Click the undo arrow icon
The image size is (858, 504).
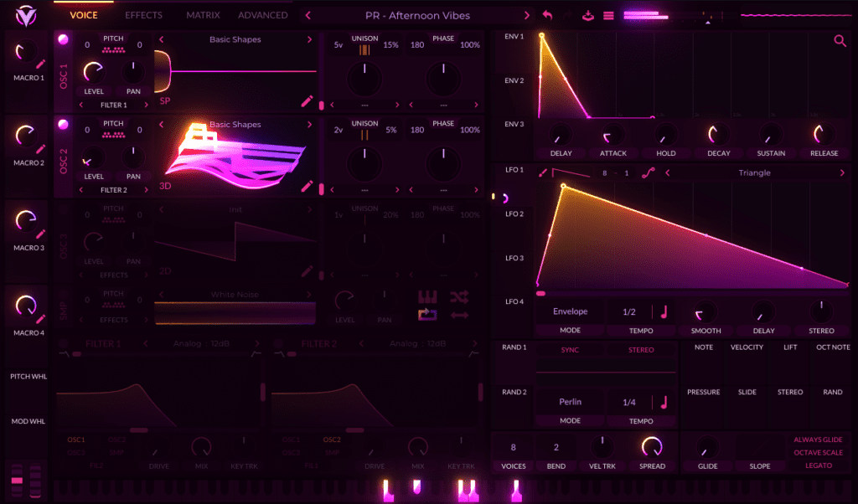548,15
